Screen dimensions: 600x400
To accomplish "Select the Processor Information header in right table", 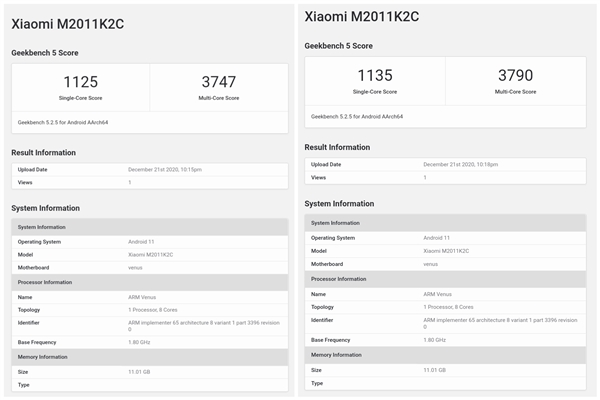I will (339, 279).
